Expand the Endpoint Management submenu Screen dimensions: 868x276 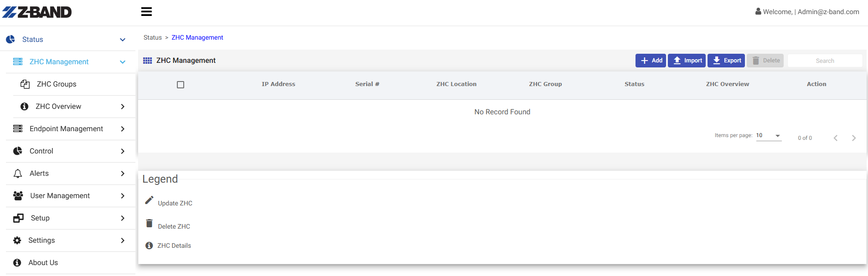pos(123,129)
